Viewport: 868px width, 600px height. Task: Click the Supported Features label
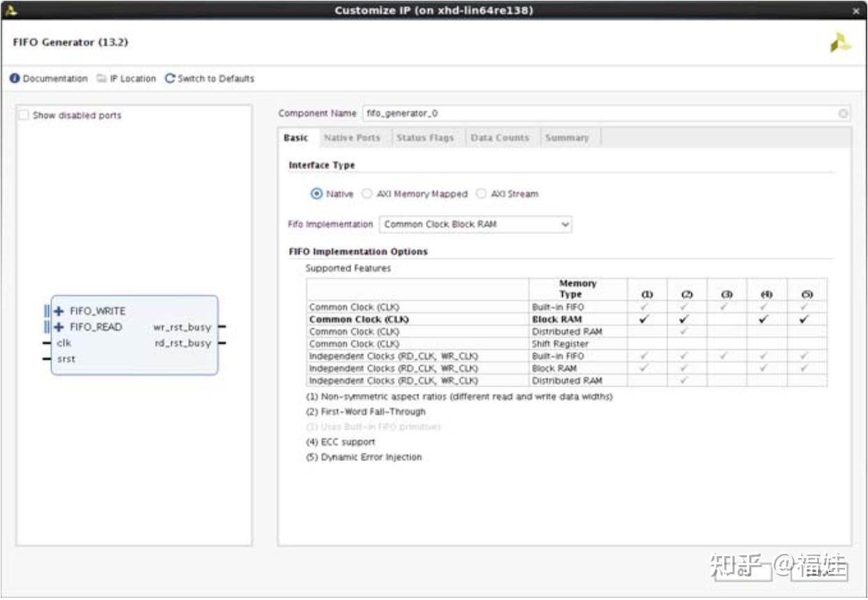[x=348, y=269]
